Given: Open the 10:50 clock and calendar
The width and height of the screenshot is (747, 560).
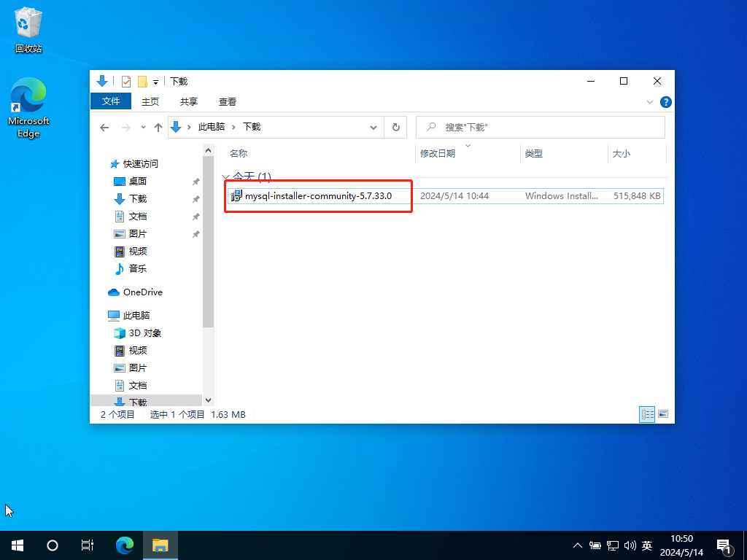Looking at the screenshot, I should click(681, 545).
